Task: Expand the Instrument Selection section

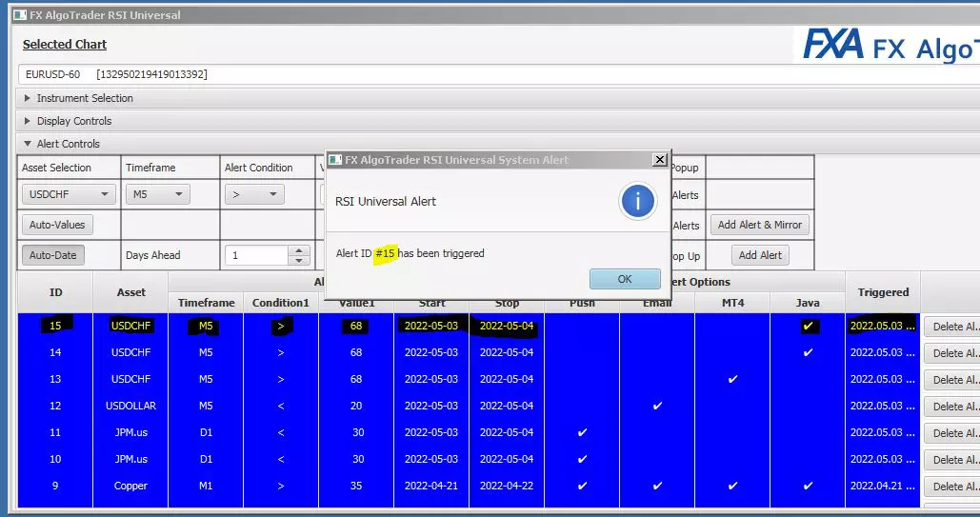Action: [28, 98]
